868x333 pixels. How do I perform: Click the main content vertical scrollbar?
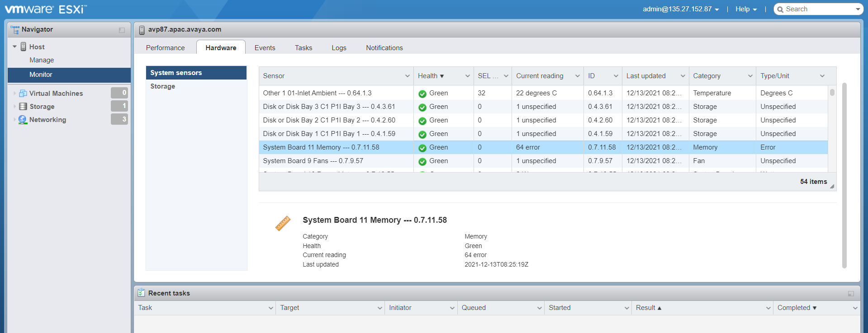[844, 175]
